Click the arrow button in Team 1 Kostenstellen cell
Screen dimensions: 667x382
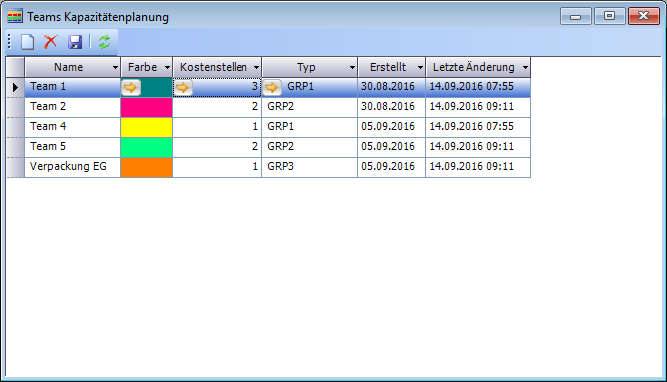[x=183, y=88]
